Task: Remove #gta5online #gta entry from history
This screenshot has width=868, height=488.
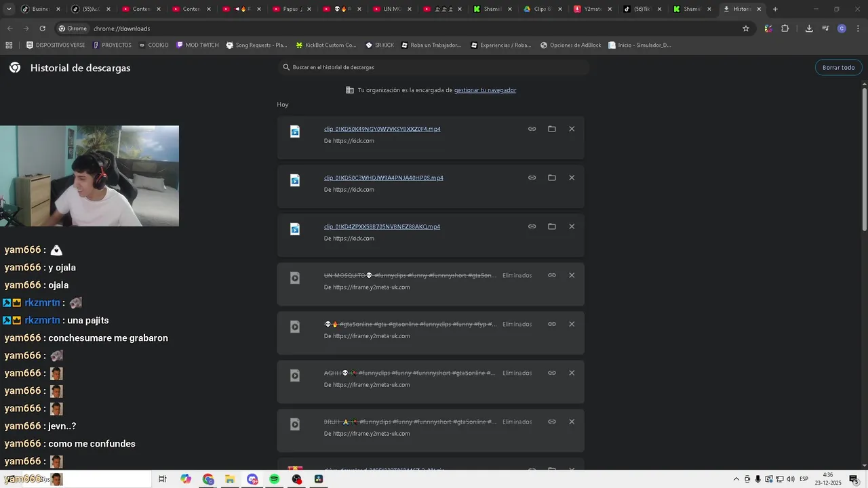Action: [572, 324]
